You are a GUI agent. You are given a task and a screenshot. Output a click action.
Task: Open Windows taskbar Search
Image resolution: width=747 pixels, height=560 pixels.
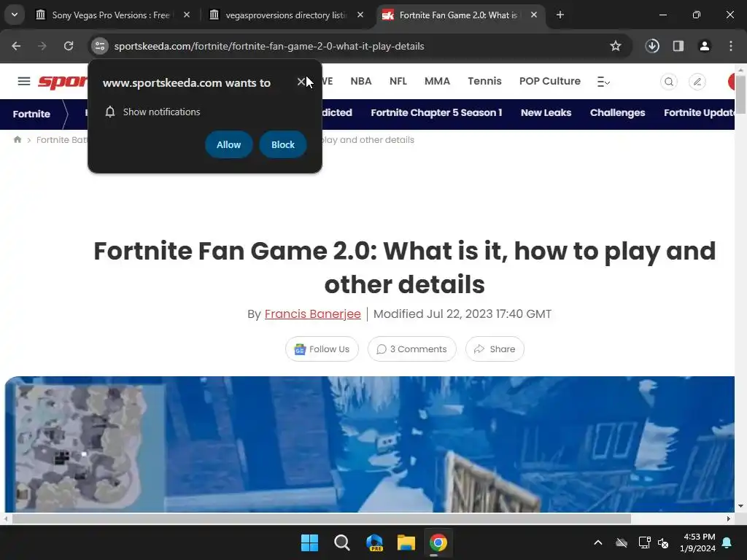pos(341,542)
